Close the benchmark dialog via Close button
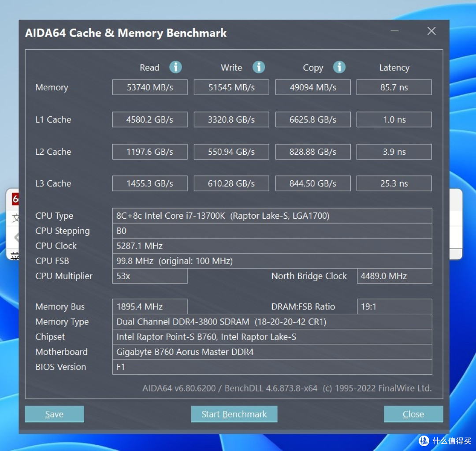Viewport: 476px width, 451px height. point(413,414)
